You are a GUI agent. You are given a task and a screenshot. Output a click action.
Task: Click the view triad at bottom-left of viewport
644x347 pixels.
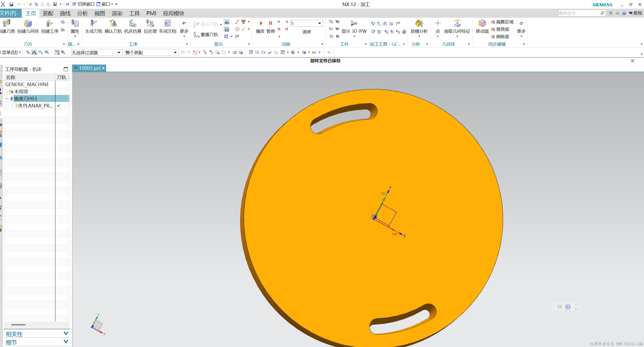(x=98, y=325)
